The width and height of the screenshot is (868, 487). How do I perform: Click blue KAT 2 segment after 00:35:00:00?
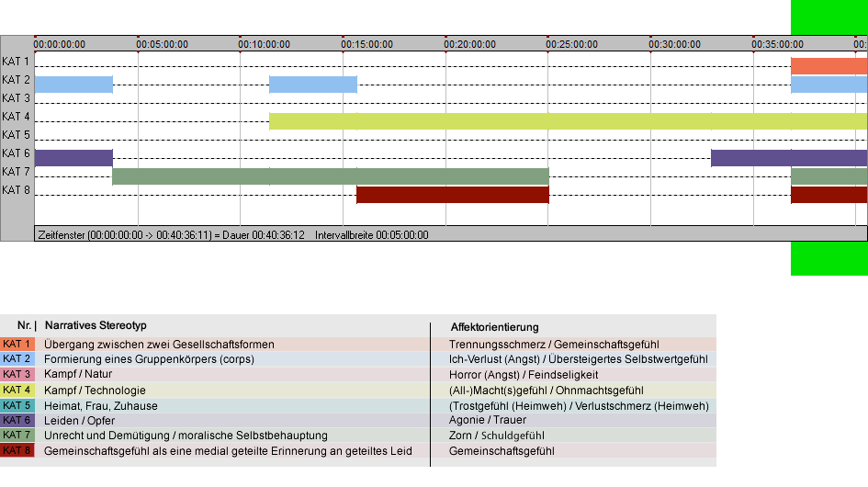[829, 85]
